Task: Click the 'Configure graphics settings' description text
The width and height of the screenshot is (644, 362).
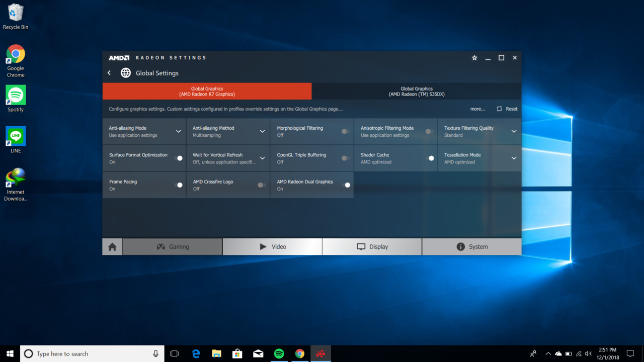Action: 226,109
